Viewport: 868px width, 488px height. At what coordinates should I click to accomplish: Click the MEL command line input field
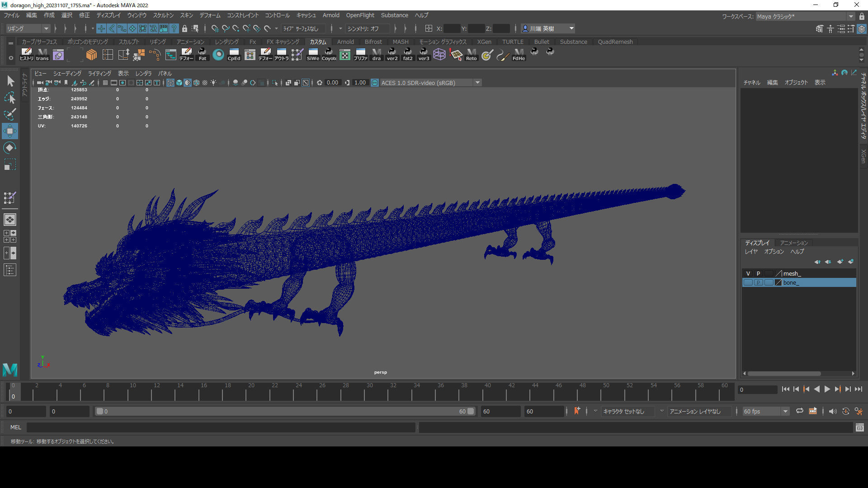click(221, 427)
